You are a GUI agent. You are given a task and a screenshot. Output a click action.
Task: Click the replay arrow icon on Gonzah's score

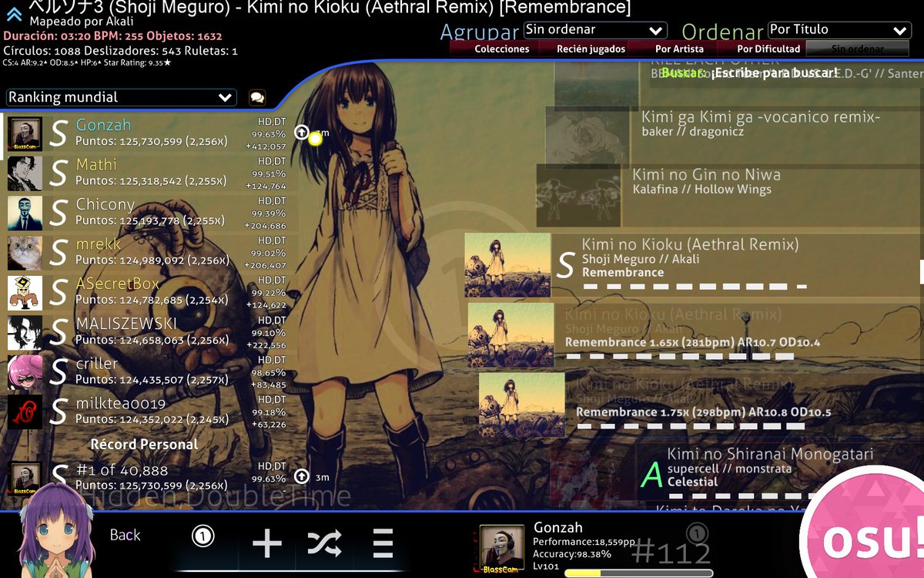tap(302, 133)
